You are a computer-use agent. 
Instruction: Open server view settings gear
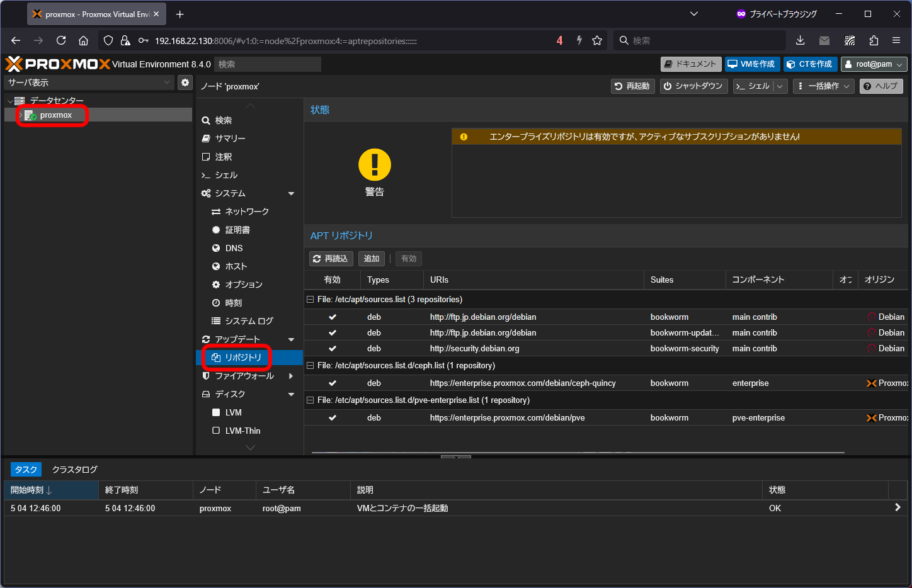point(185,82)
